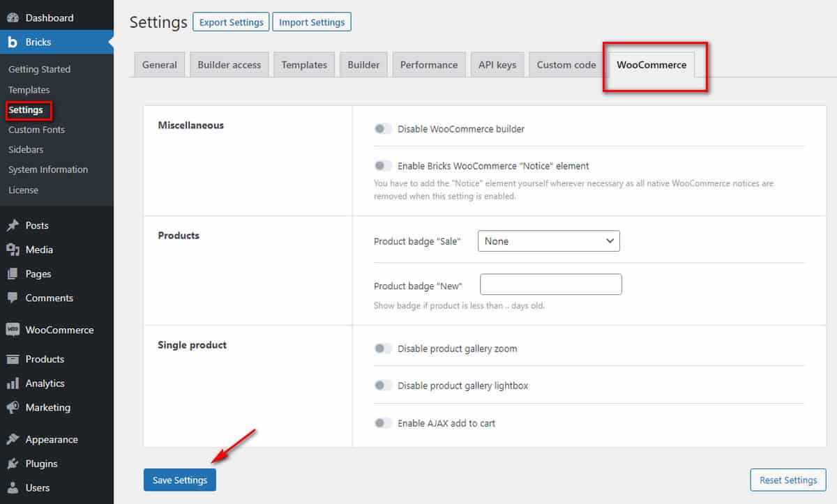Open Analytics menu
This screenshot has height=504, width=837.
point(56,383)
